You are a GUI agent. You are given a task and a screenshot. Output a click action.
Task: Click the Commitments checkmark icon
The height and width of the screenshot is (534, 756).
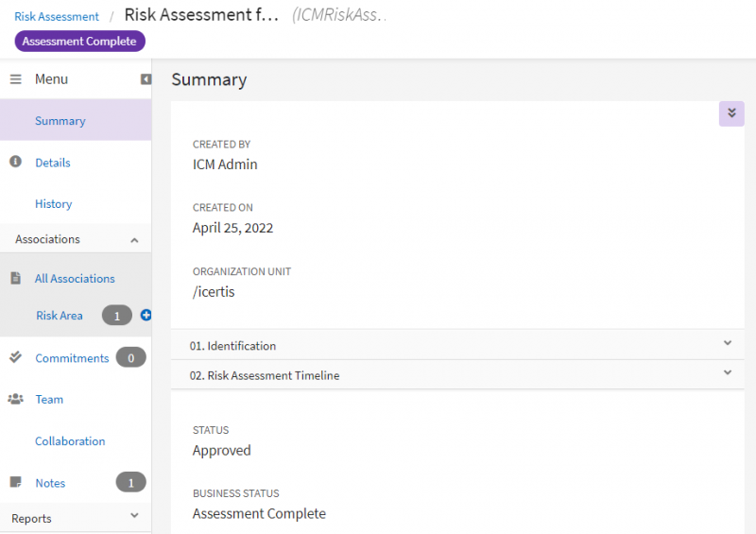pyautogui.click(x=15, y=357)
